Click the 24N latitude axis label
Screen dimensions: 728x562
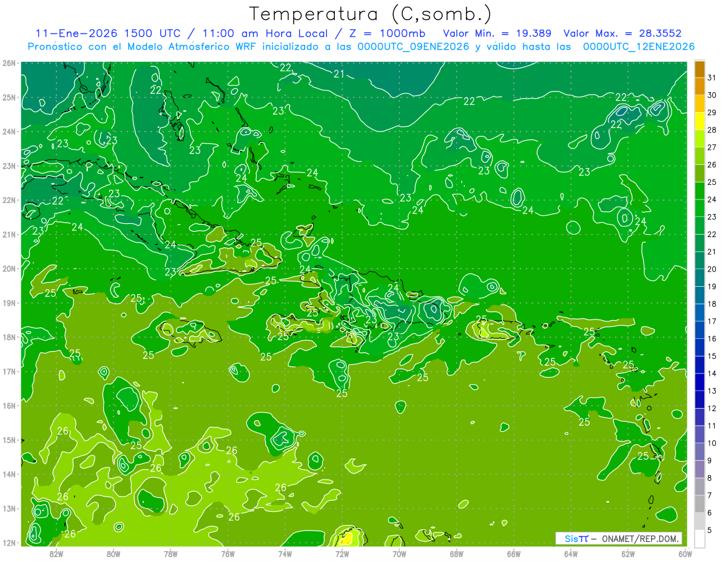pos(9,132)
